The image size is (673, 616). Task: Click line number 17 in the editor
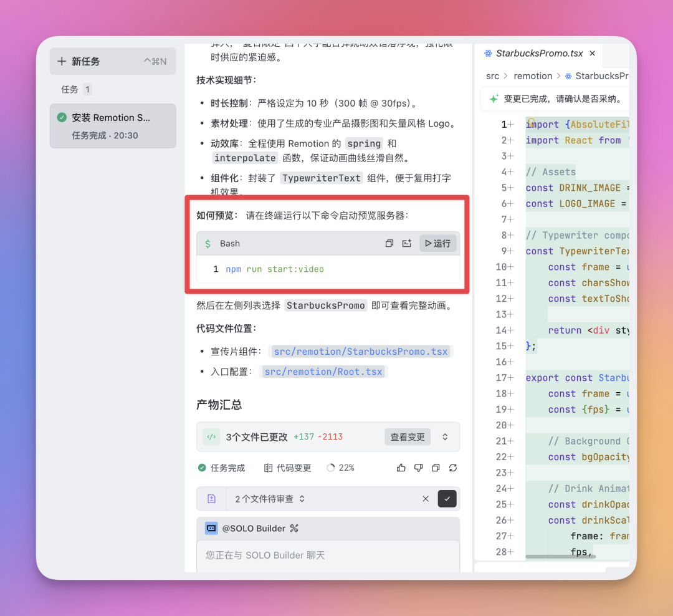click(501, 378)
